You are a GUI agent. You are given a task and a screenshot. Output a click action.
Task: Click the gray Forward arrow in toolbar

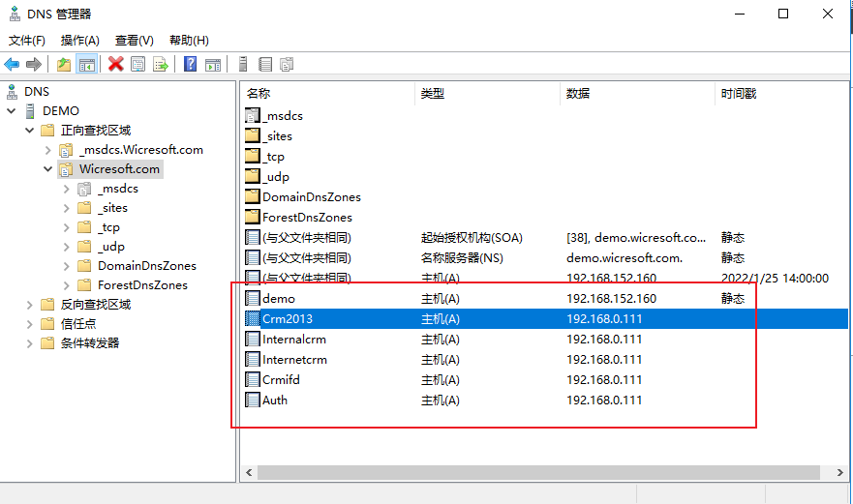34,64
